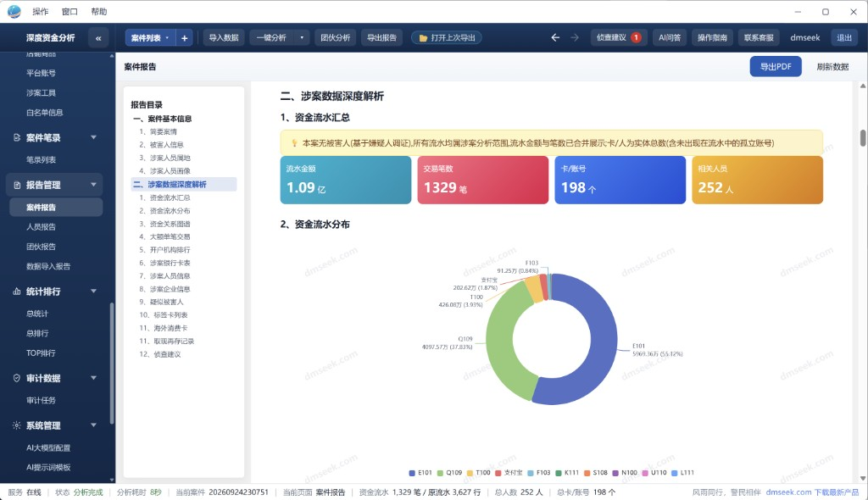Click the 系统管理 gear icon
868x500 pixels.
tap(17, 425)
